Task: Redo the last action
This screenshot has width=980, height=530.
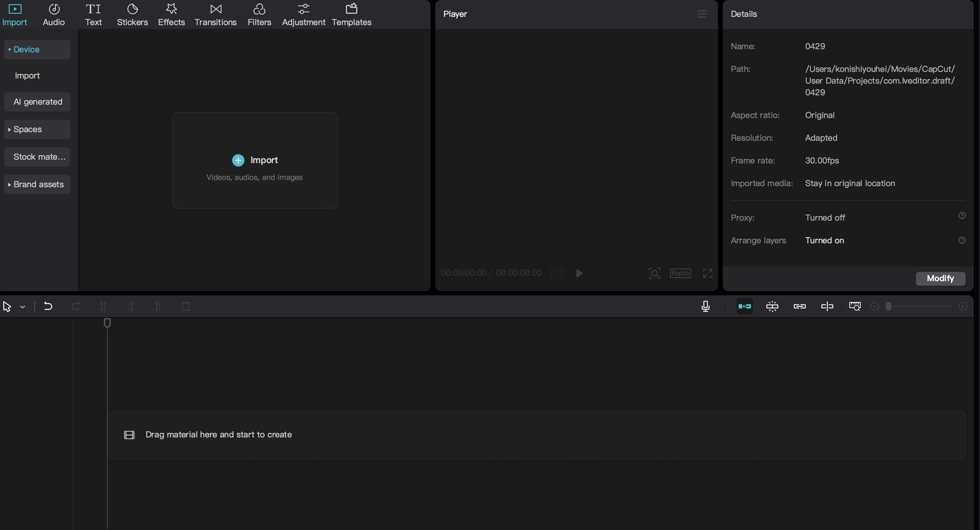Action: pyautogui.click(x=75, y=306)
